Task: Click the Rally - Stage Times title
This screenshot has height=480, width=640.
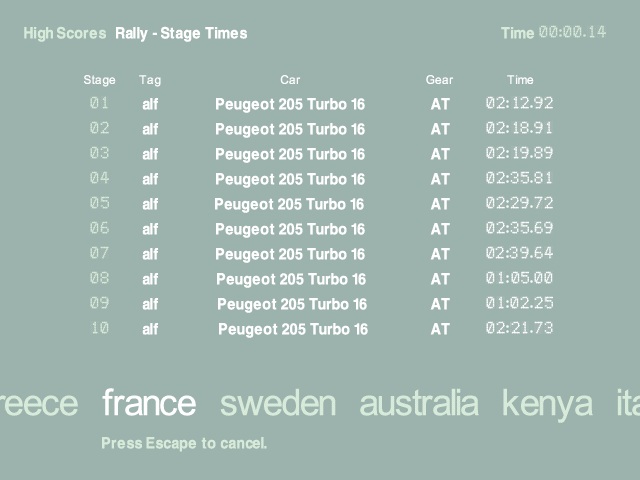Action: point(181,34)
